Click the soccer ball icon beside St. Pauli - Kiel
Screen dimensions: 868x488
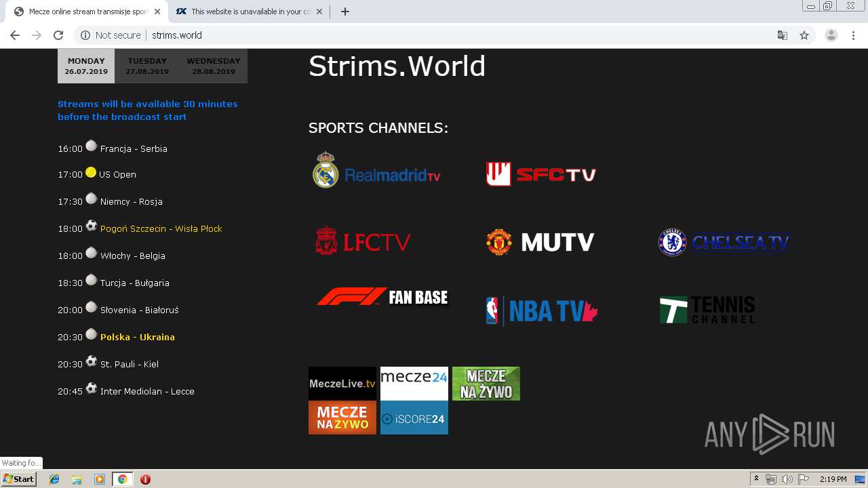(x=92, y=361)
